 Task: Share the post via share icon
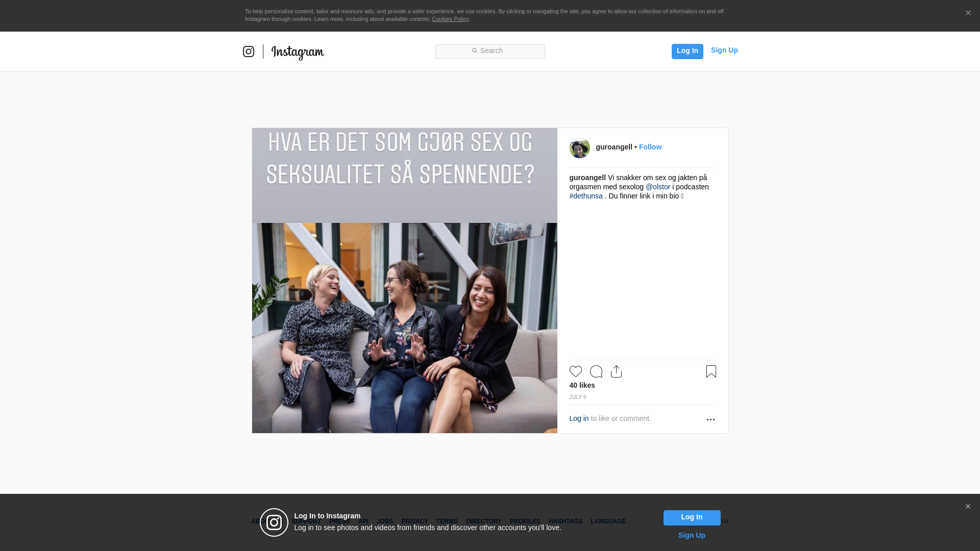tap(616, 371)
